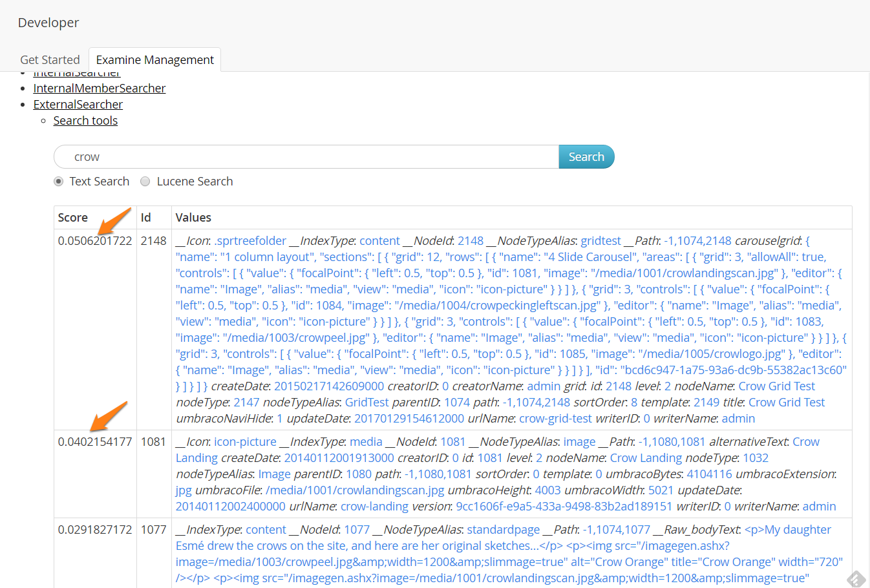Select the score value 0.0291827172
Viewport: 870px width, 588px height.
click(95, 530)
